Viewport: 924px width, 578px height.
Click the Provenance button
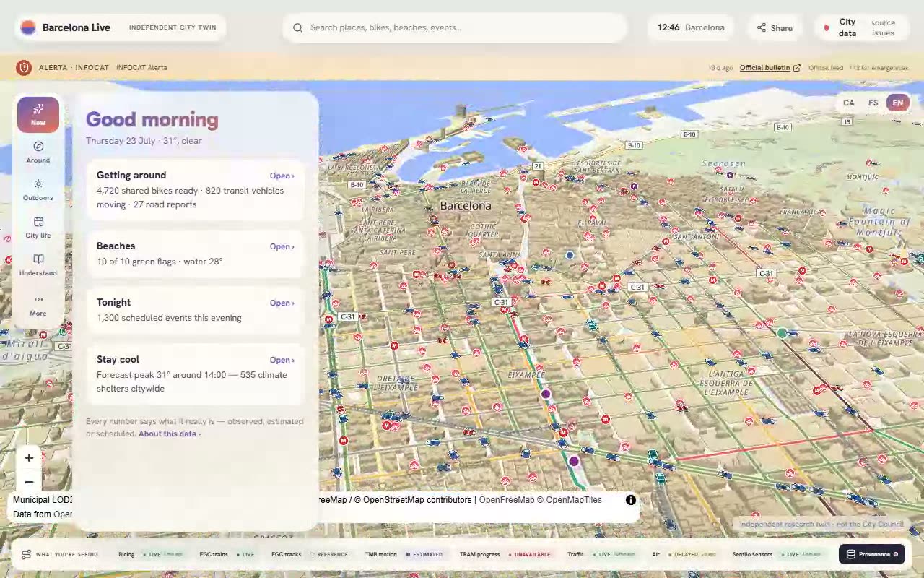[x=872, y=554]
